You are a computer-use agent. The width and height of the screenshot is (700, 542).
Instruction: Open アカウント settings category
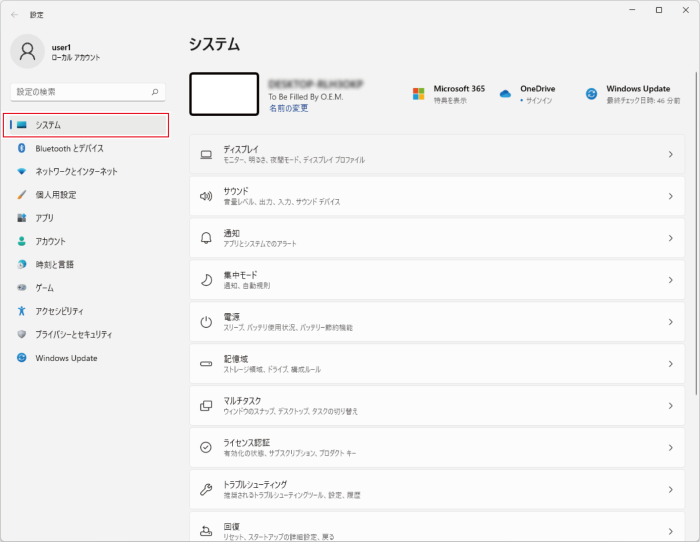86,241
